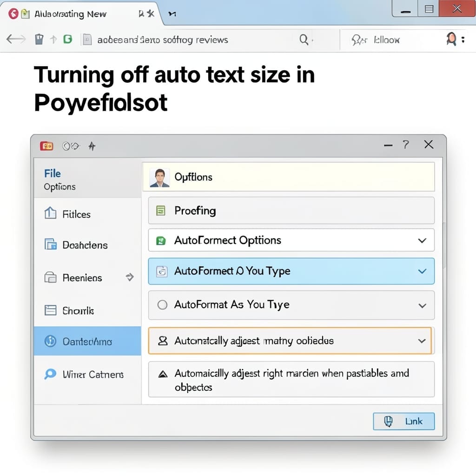Viewport: 476px width, 476px height.
Task: Open the File Options sidebar header
Action: coord(87,179)
